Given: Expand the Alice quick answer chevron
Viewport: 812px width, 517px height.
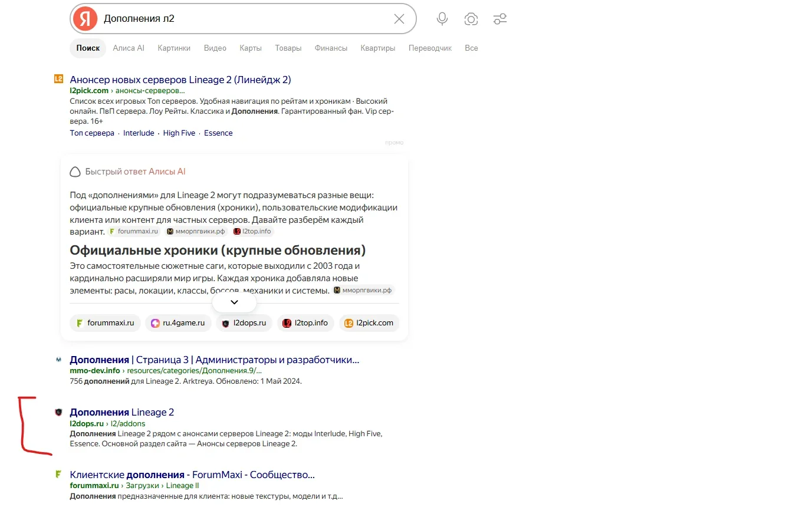Looking at the screenshot, I should coord(234,302).
